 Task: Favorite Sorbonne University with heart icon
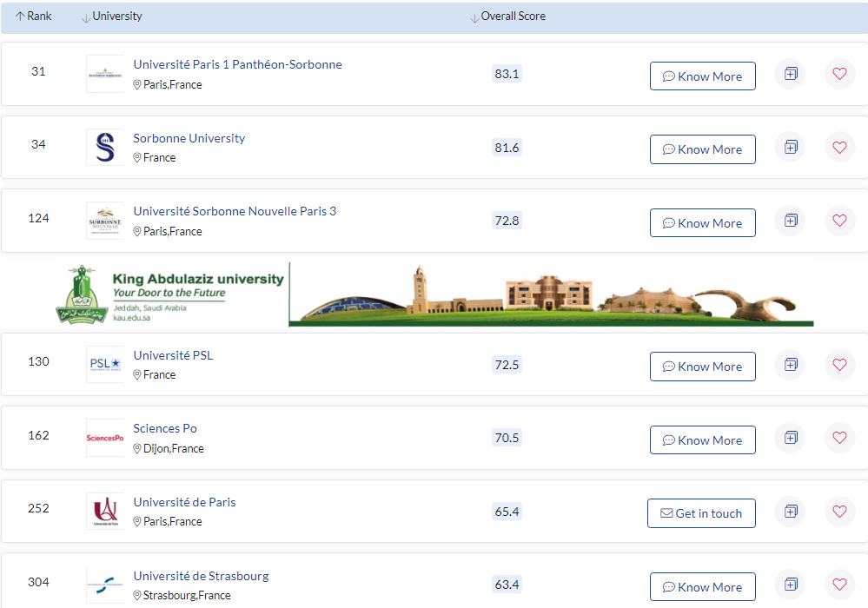coord(840,147)
